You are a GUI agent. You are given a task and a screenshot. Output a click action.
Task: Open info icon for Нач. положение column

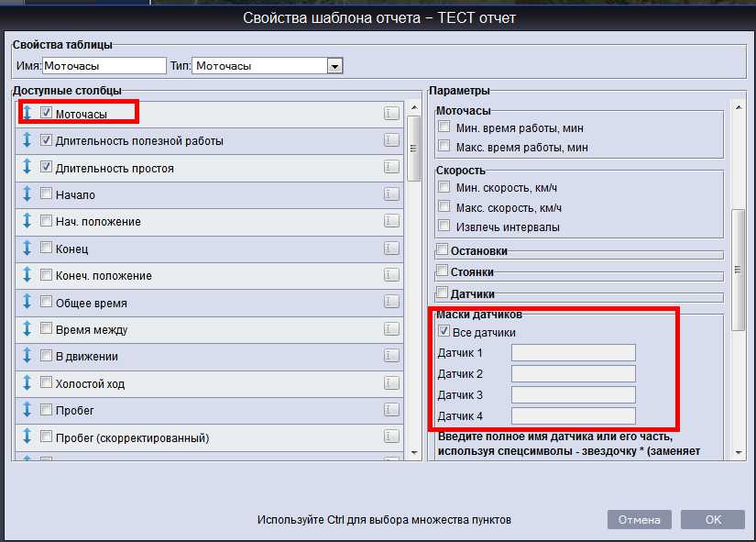click(391, 221)
